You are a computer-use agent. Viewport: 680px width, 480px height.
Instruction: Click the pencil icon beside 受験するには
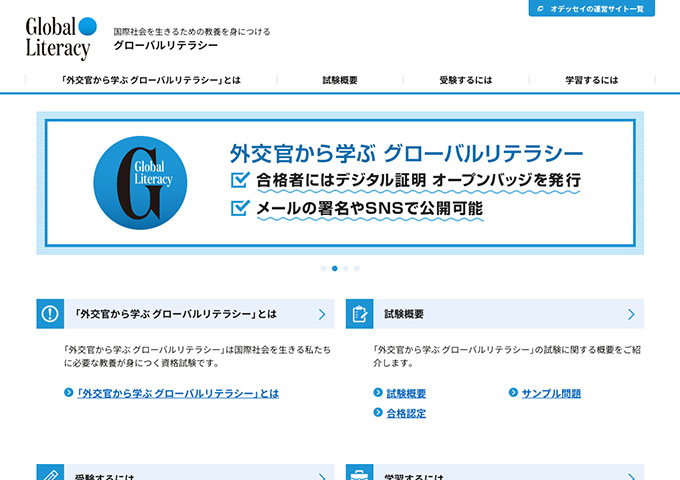(50, 472)
